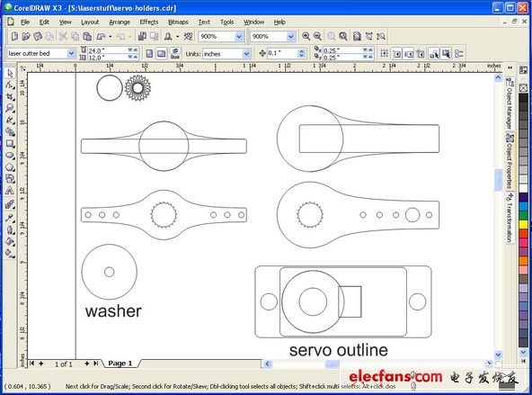
Task: Click the Zoom Out magnifier icon
Action: pos(317,36)
